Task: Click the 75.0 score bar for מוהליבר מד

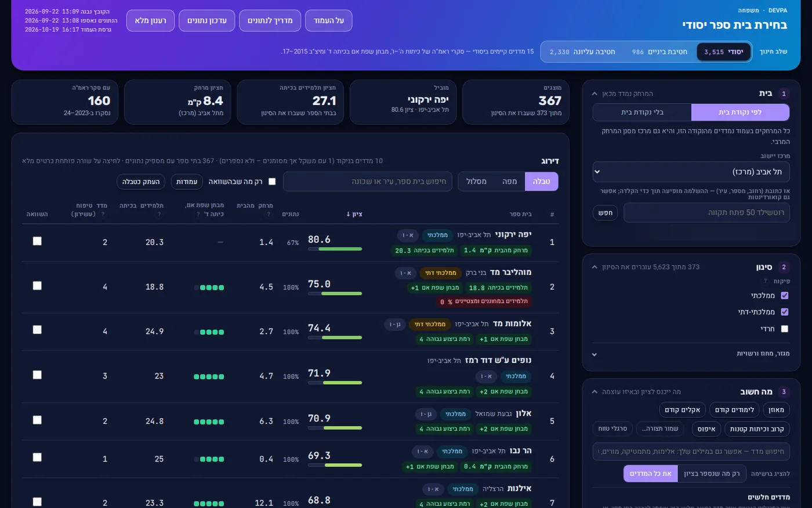Action: click(x=335, y=294)
